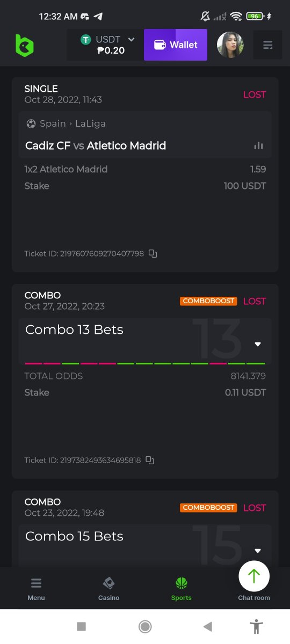This screenshot has height=644, width=290.
Task: Tap the green scroll-to-top arrow
Action: (254, 576)
